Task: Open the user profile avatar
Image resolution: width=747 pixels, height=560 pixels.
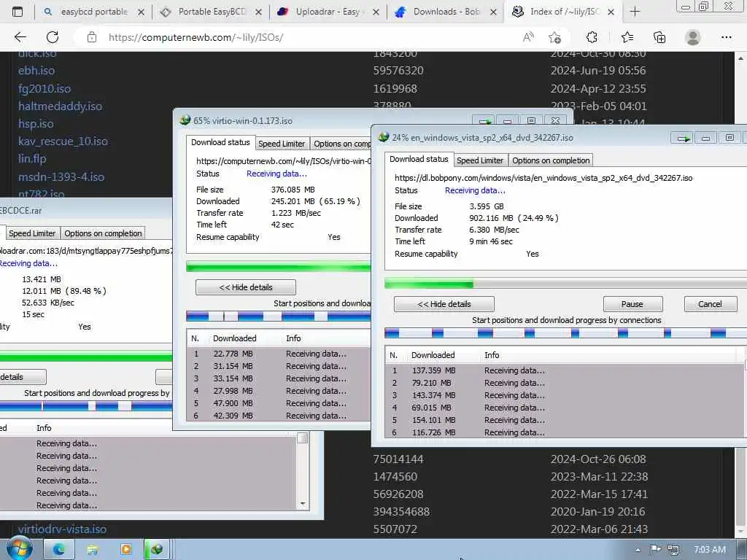Action: (692, 37)
